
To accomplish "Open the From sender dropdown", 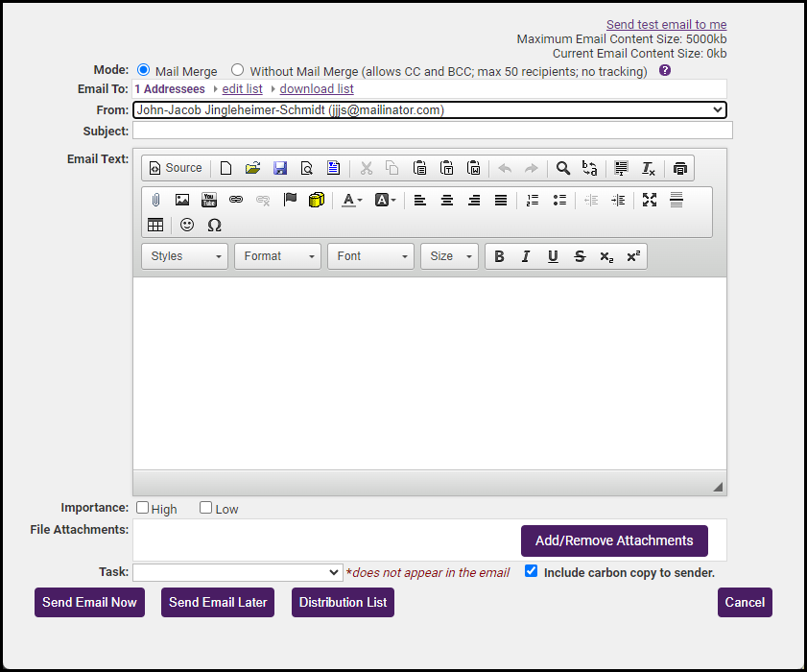I will 429,110.
